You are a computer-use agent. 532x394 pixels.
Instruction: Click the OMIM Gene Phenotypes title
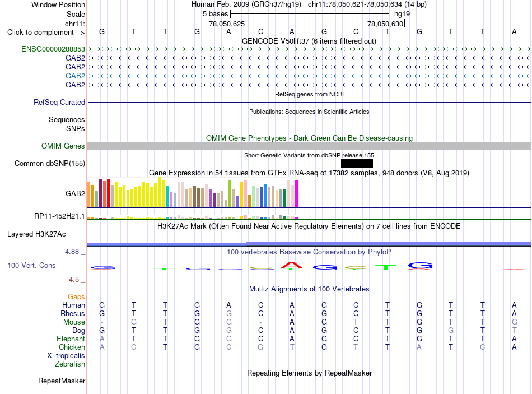point(309,138)
